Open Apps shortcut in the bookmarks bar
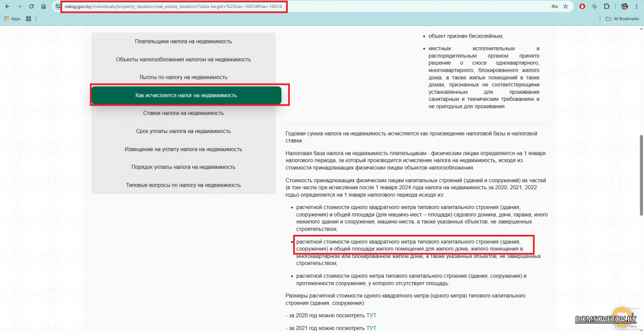 click(12, 18)
